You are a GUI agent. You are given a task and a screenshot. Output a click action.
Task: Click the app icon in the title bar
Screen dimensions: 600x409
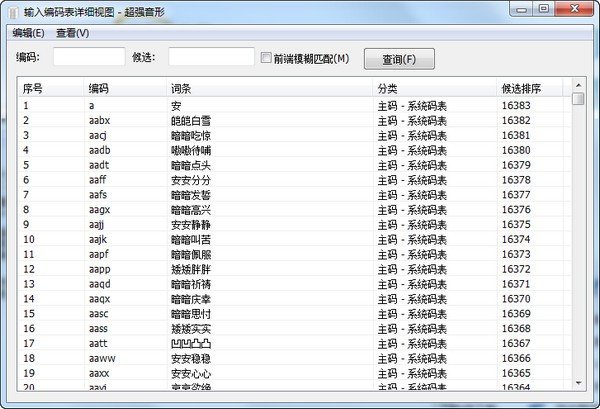click(11, 11)
